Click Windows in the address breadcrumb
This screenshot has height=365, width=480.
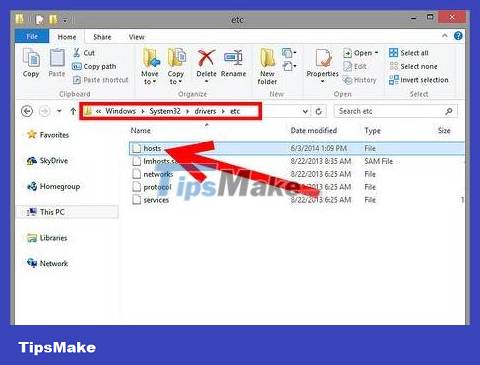pyautogui.click(x=121, y=111)
